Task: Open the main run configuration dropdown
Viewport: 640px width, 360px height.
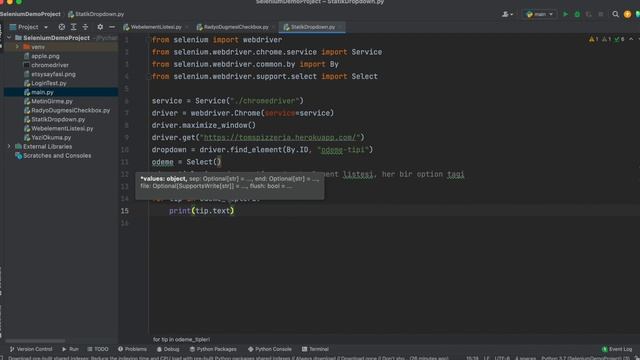Action: click(540, 14)
